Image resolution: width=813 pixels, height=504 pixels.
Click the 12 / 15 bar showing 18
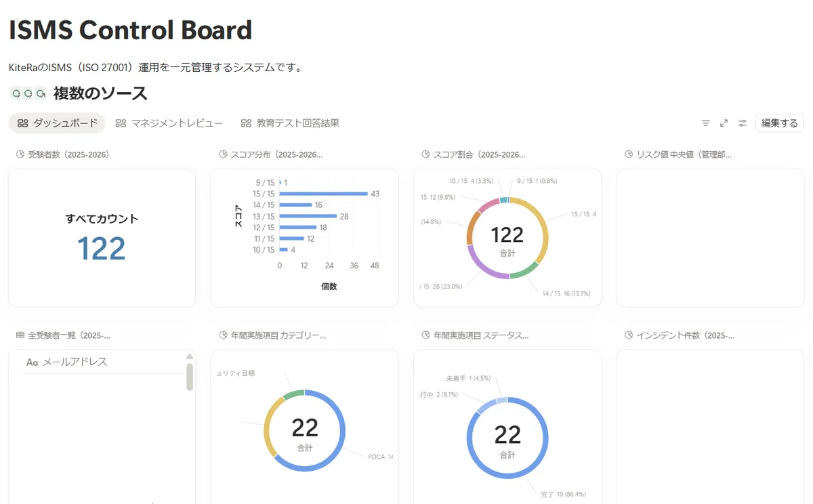coord(298,228)
